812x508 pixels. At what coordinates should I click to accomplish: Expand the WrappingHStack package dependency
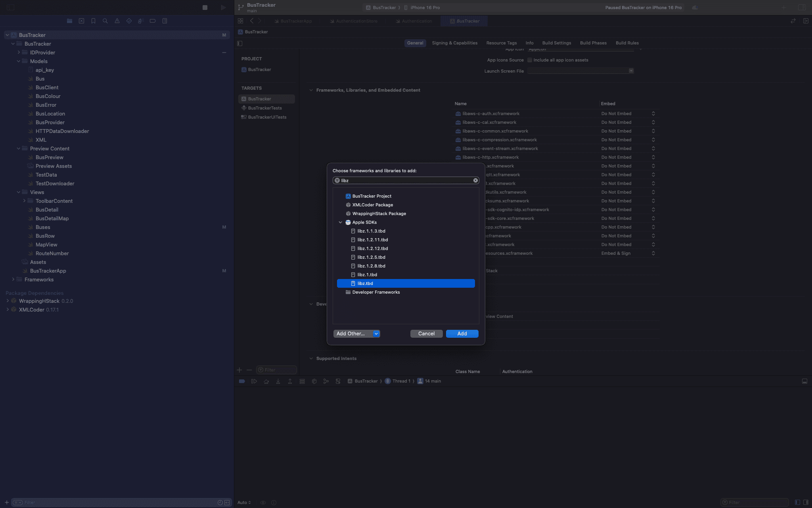pos(8,301)
